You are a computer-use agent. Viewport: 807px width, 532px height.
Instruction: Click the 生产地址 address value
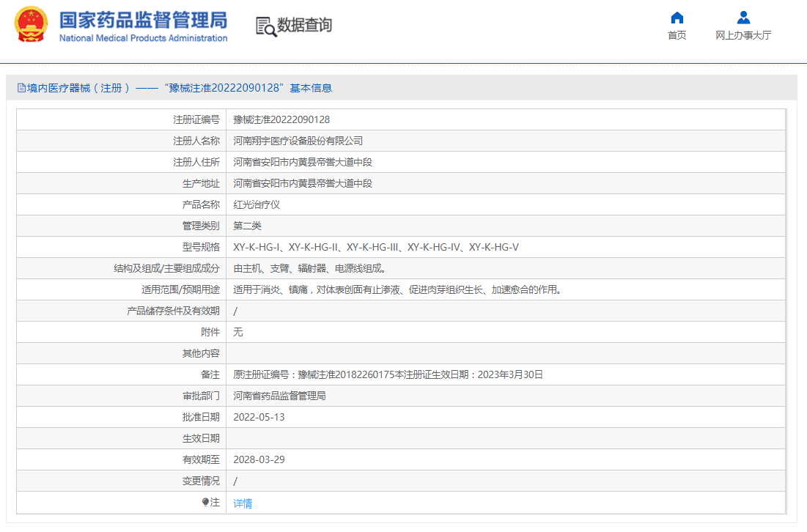pos(303,183)
